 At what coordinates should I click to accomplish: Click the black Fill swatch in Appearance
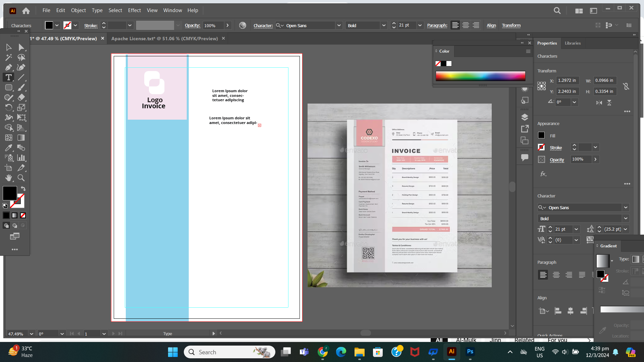pos(541,135)
